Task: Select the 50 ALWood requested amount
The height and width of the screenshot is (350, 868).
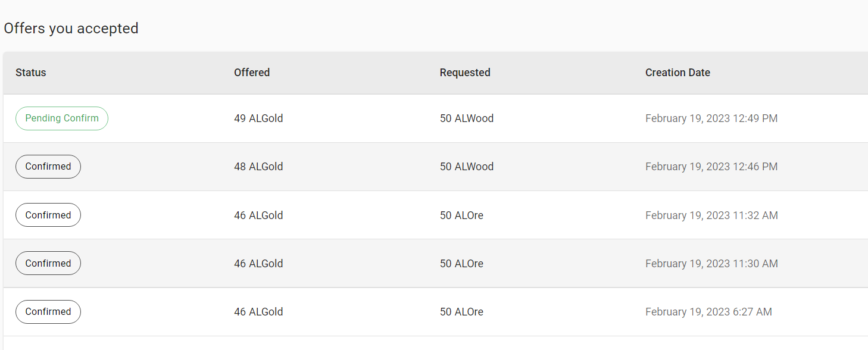Action: point(467,118)
